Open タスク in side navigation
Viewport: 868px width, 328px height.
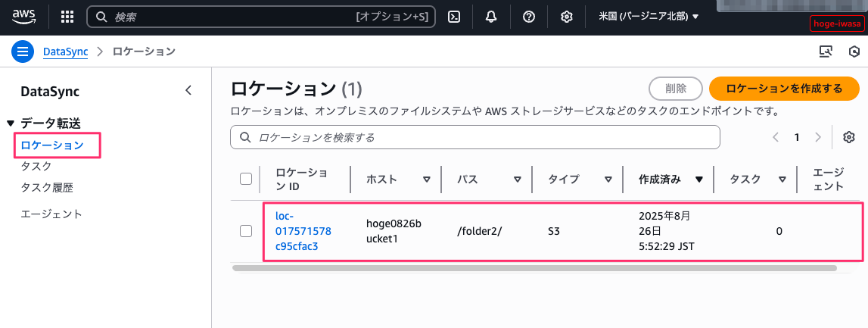(36, 166)
